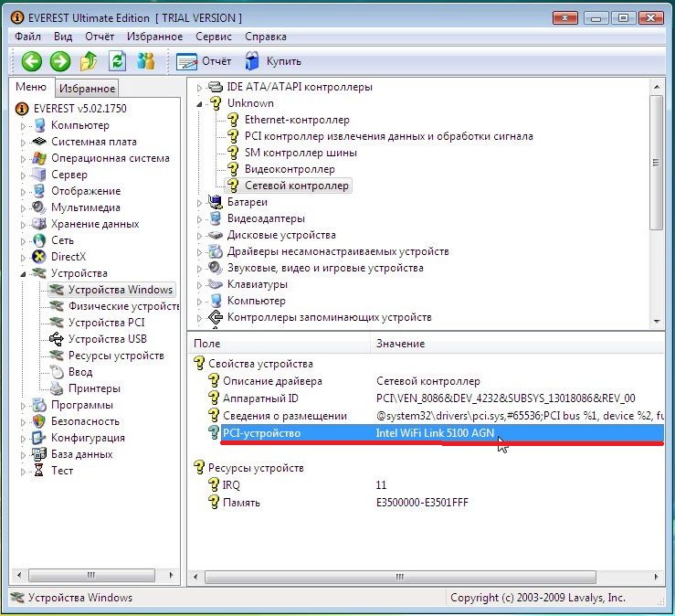The width and height of the screenshot is (675, 616).
Task: Select the Ethernet-контроллер device
Action: [297, 120]
